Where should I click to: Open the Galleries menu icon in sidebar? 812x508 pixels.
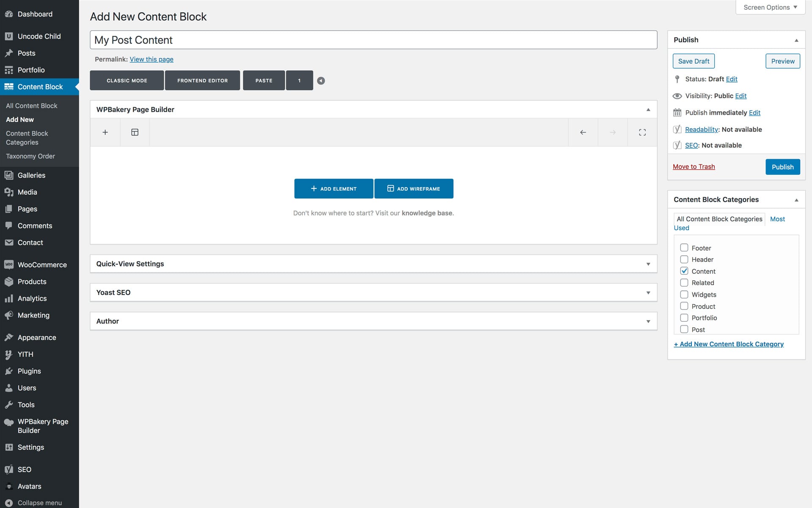pyautogui.click(x=9, y=175)
